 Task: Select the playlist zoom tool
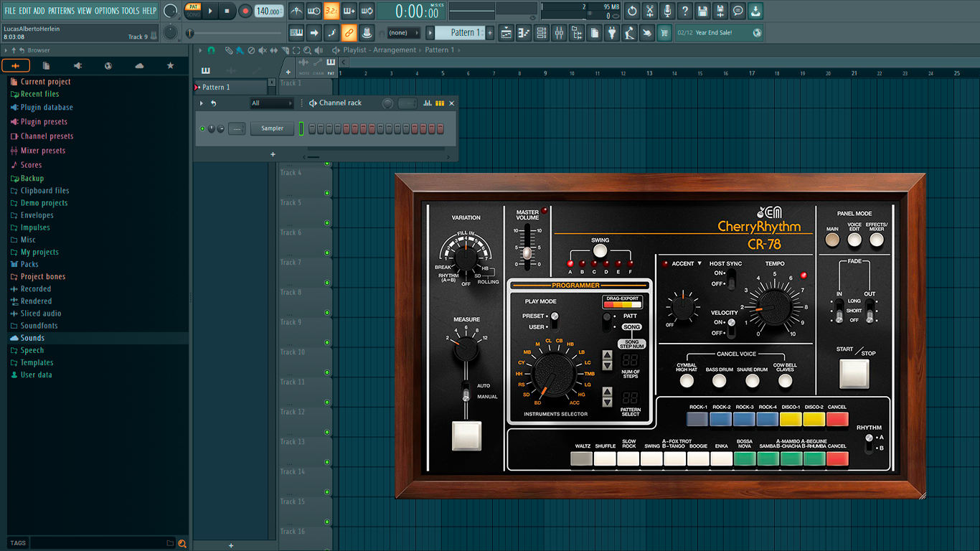[307, 50]
